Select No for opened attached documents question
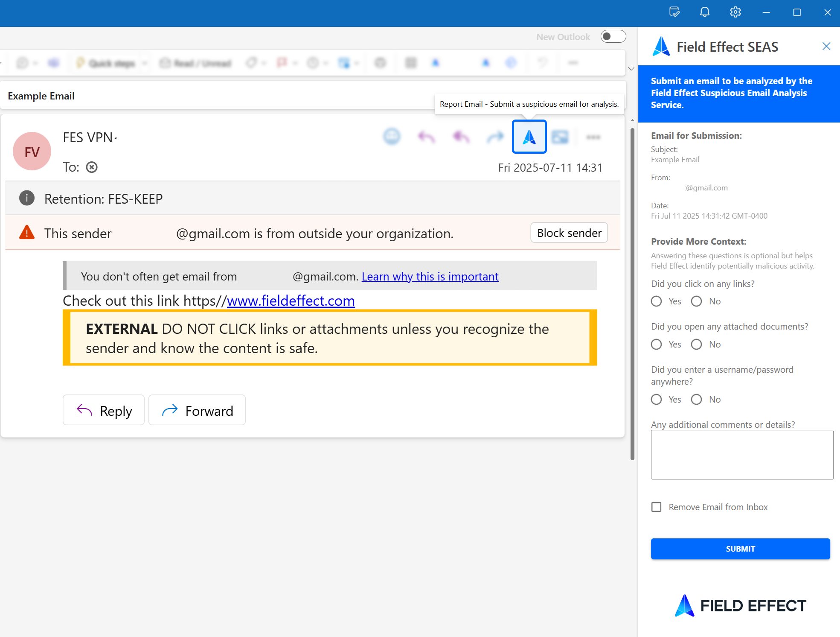Viewport: 840px width, 637px height. pyautogui.click(x=697, y=345)
